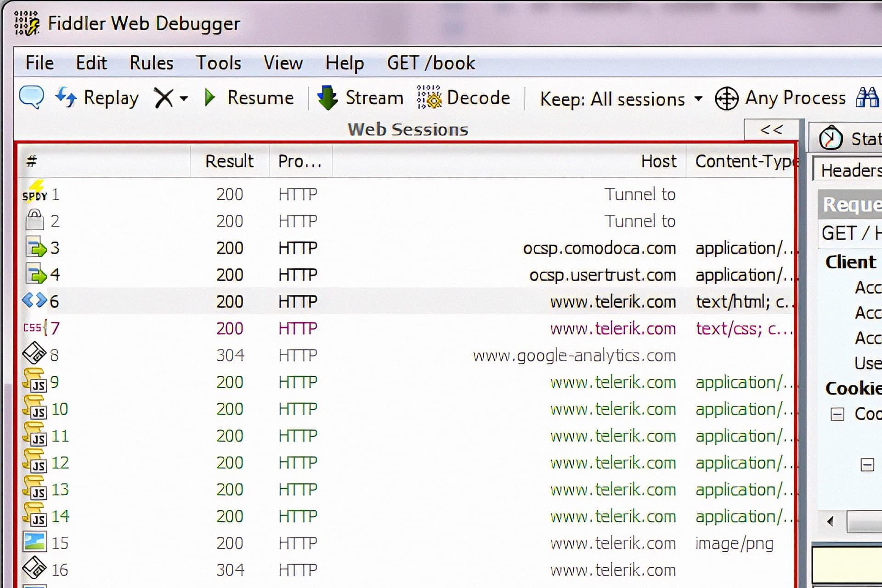Click the Decode button label
Image resolution: width=882 pixels, height=588 pixels.
coord(478,98)
